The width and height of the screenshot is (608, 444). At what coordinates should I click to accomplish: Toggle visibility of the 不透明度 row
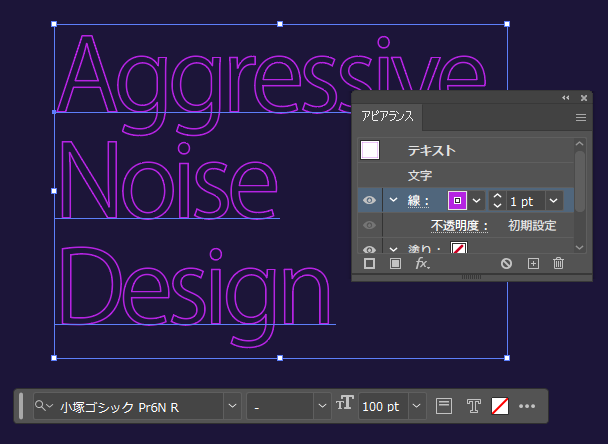[370, 225]
